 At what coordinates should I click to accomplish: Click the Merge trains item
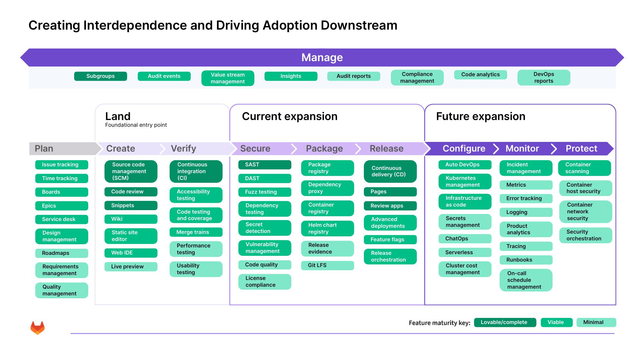click(196, 232)
